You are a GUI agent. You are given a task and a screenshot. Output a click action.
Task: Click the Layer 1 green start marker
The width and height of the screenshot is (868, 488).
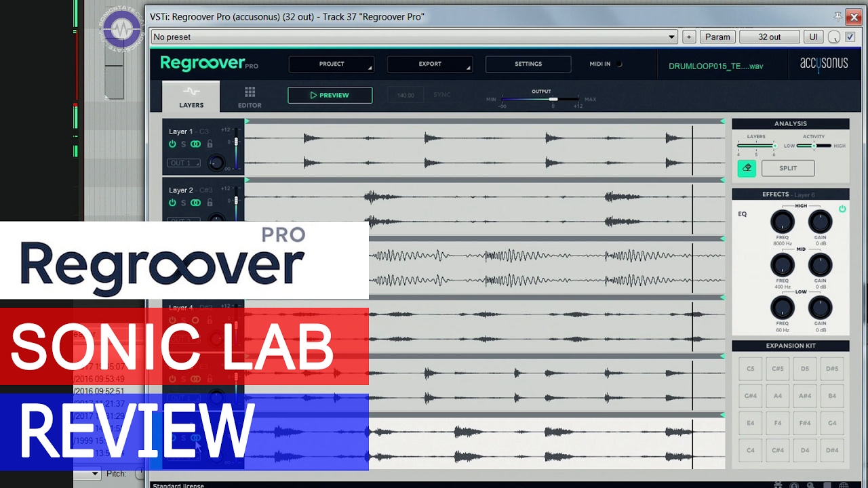tap(248, 121)
